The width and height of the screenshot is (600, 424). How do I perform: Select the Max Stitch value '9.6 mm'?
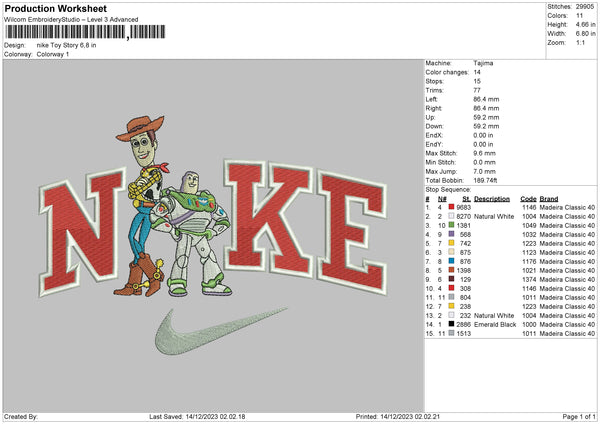(x=484, y=153)
